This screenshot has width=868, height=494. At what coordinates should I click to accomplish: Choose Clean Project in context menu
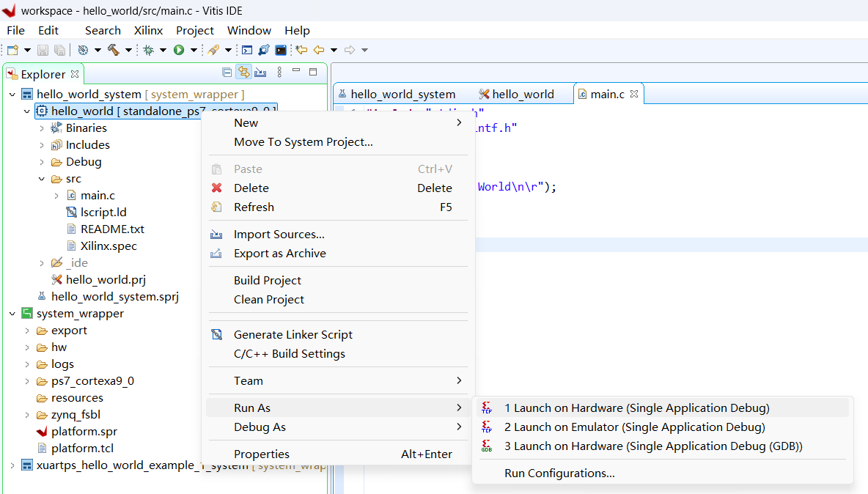pyautogui.click(x=338, y=299)
